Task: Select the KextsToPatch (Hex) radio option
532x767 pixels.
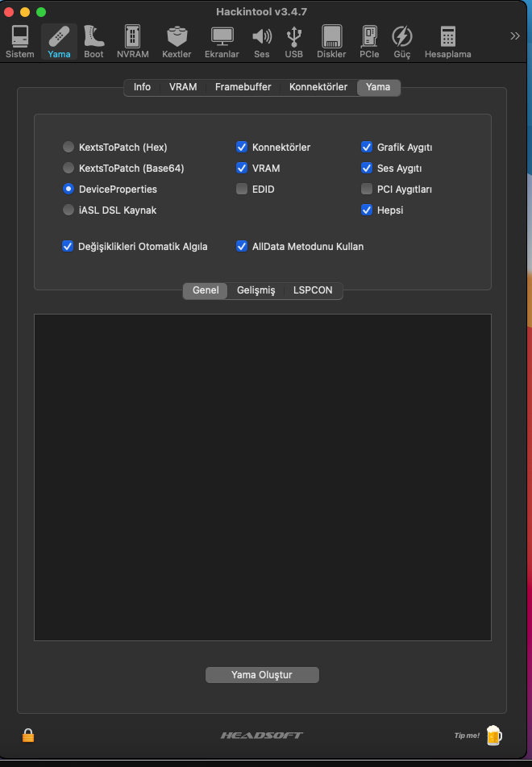Action: pyautogui.click(x=69, y=148)
